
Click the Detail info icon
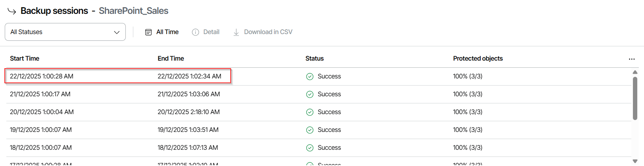click(x=195, y=32)
